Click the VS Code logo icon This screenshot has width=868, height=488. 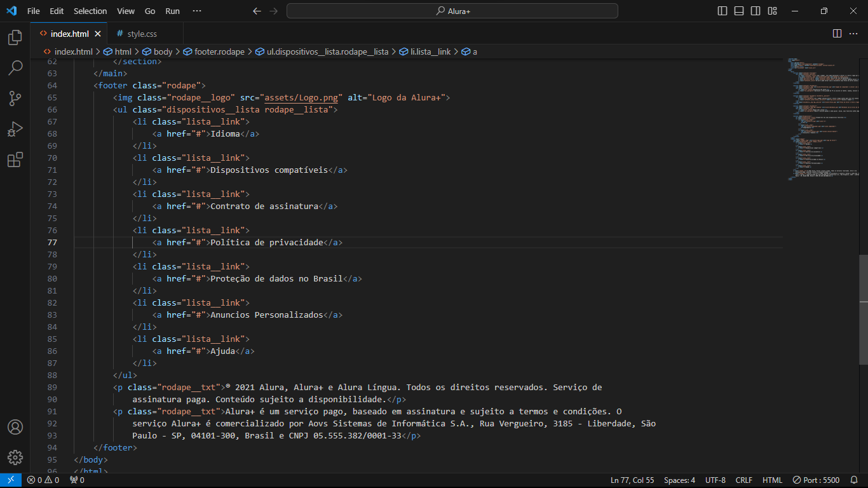pos(11,11)
